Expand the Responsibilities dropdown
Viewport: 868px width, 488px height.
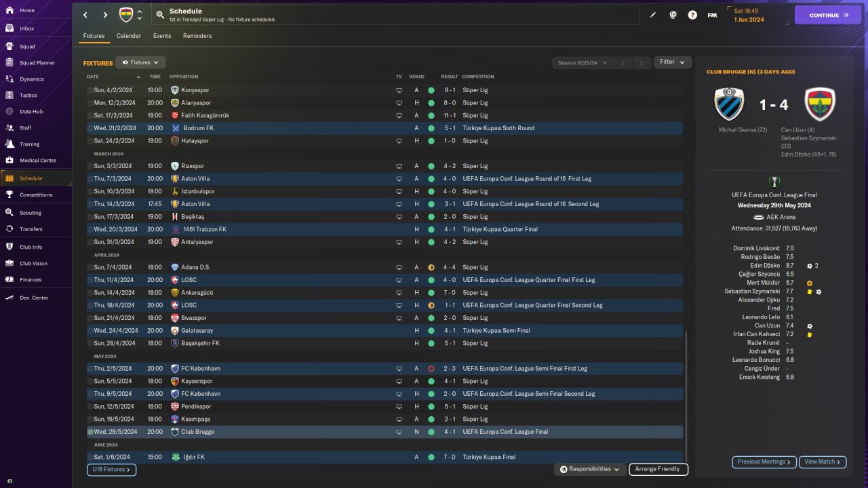589,469
